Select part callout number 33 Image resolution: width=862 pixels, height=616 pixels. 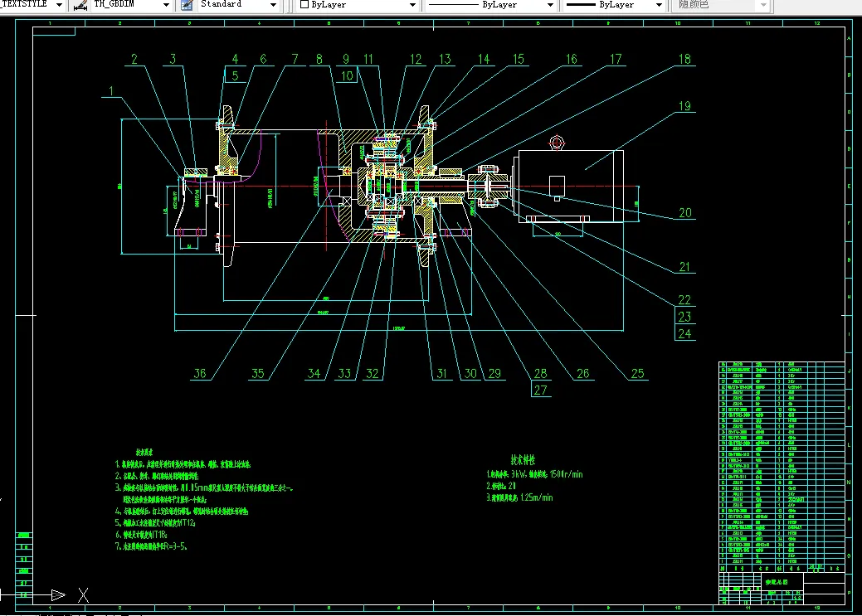coord(344,374)
